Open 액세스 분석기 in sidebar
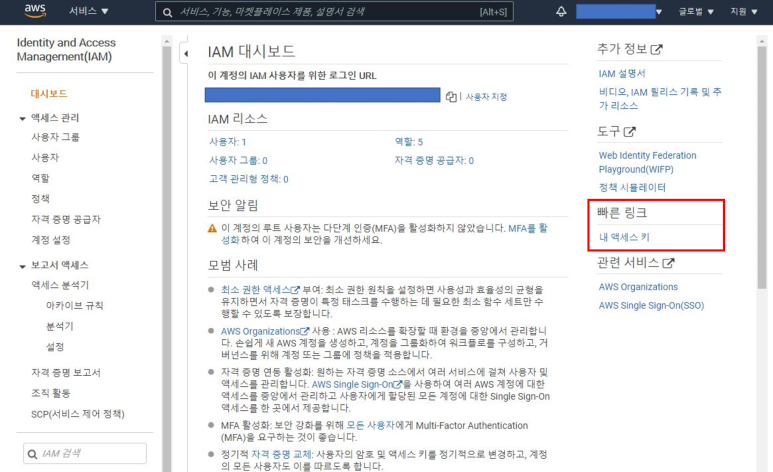 click(x=60, y=285)
